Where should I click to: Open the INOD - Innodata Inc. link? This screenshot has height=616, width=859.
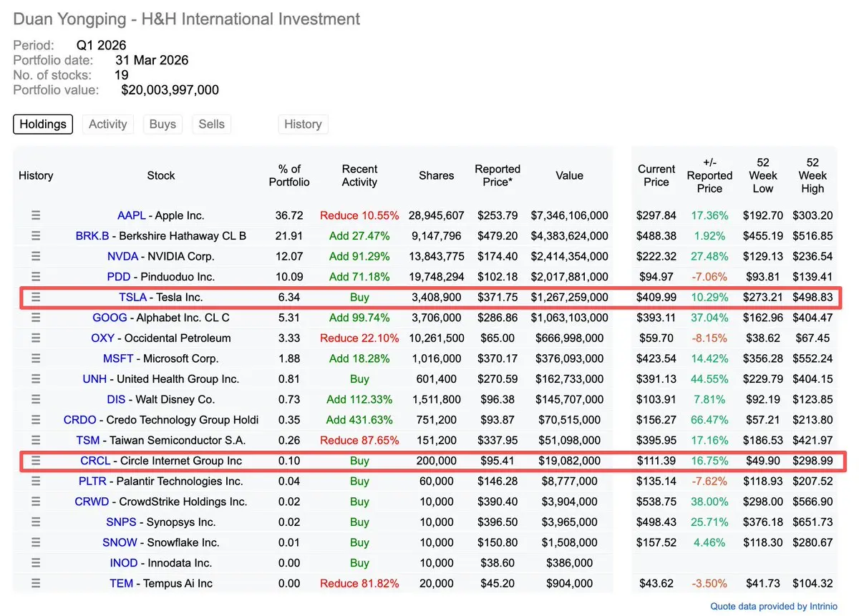coord(161,563)
